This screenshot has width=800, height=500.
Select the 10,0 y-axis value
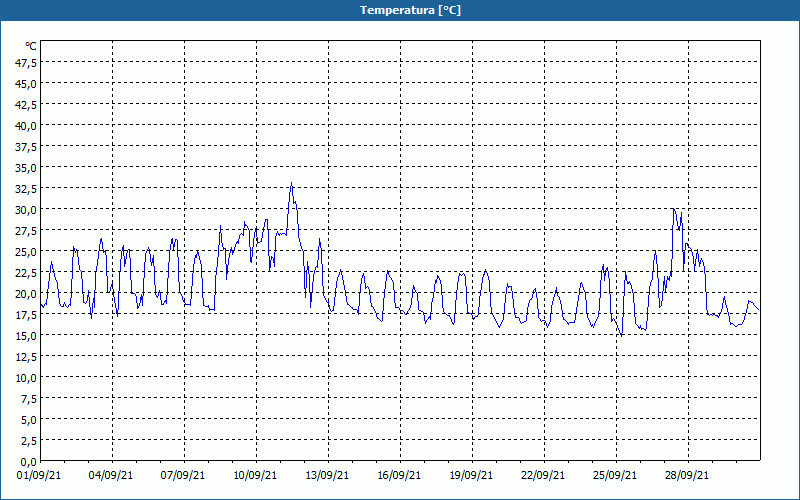click(x=27, y=378)
